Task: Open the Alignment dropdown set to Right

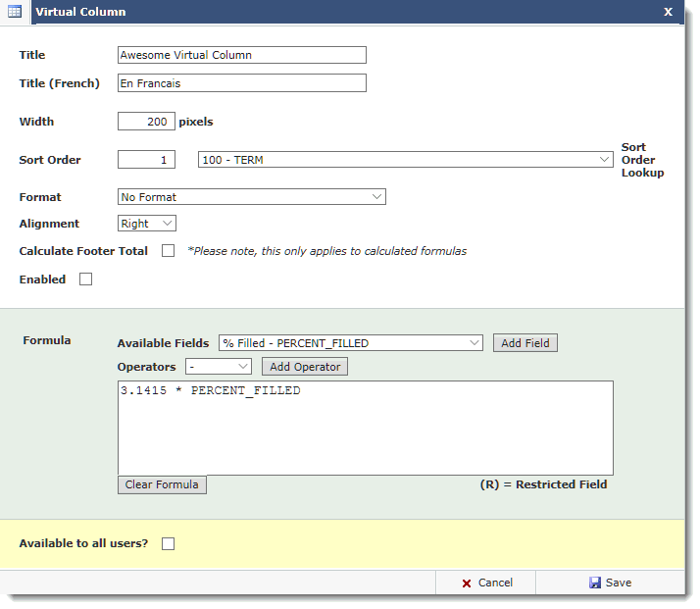Action: tap(146, 224)
